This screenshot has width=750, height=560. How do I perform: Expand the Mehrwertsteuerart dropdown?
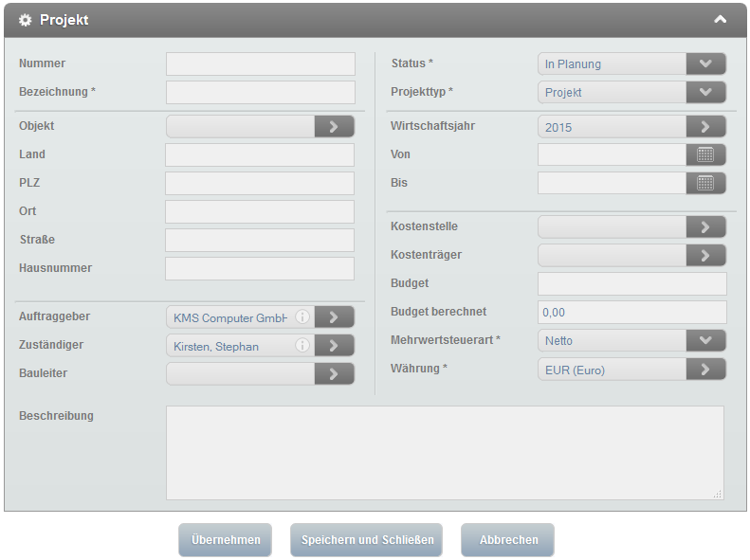[x=705, y=340]
